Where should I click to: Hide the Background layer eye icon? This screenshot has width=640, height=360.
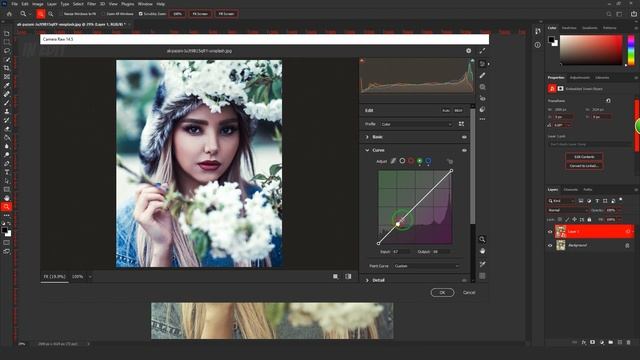[550, 245]
